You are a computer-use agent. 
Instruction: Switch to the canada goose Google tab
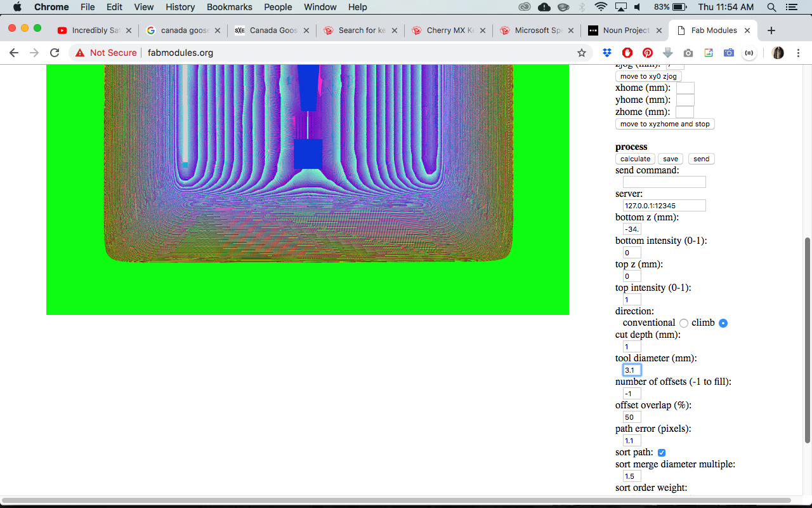pyautogui.click(x=182, y=30)
